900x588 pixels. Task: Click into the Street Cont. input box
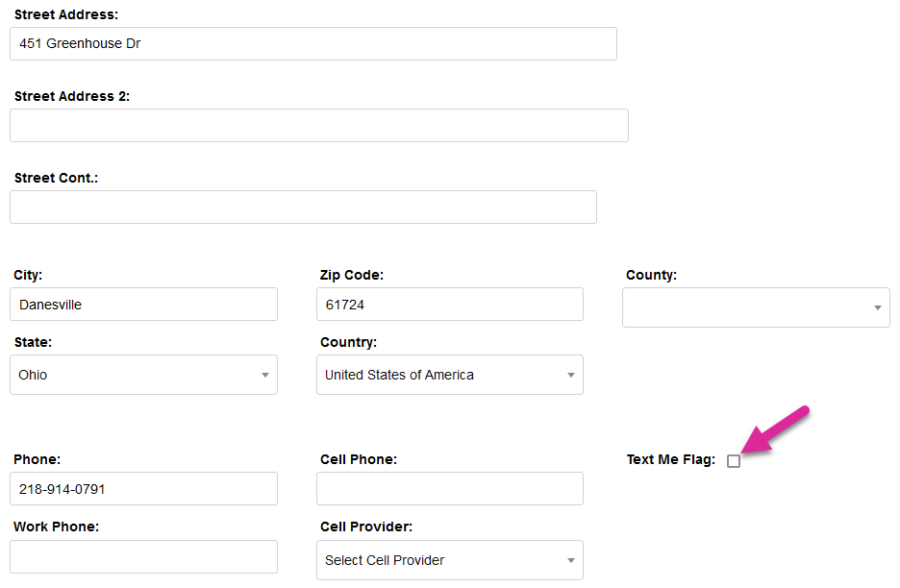(303, 207)
